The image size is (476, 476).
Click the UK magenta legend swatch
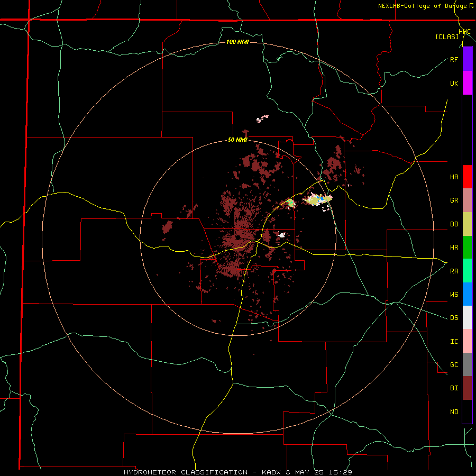pos(467,83)
